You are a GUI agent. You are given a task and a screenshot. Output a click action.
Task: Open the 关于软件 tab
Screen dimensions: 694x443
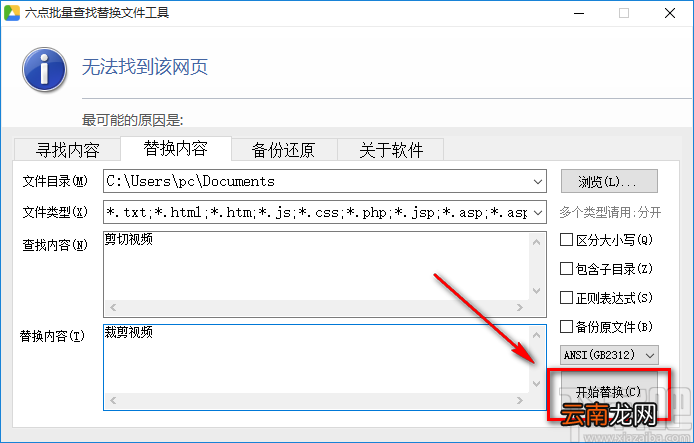[x=391, y=150]
